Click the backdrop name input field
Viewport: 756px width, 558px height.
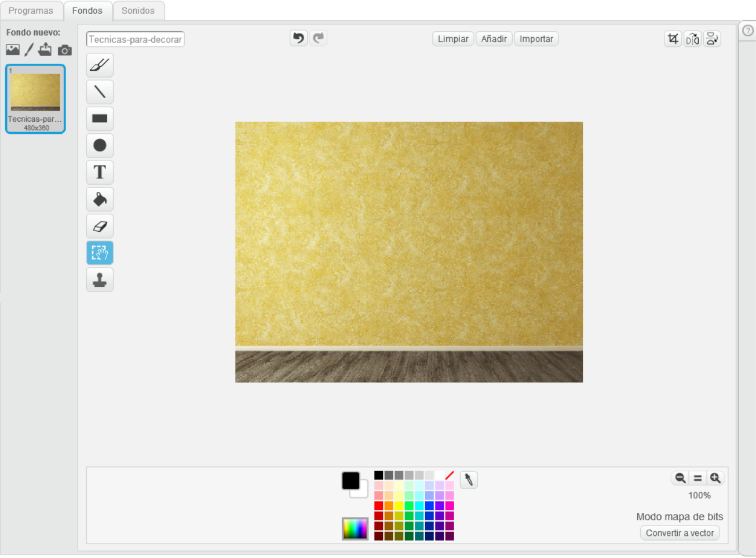(x=135, y=39)
